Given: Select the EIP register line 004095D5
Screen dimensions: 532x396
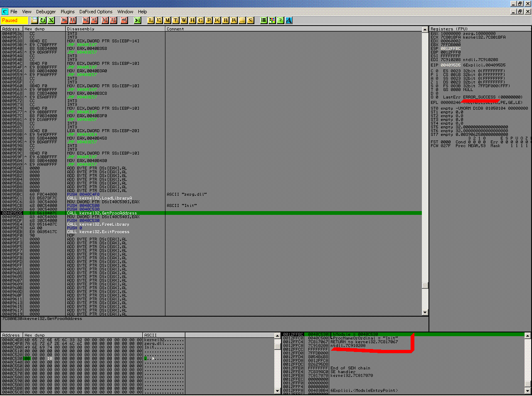Looking at the screenshot, I should click(468, 65).
